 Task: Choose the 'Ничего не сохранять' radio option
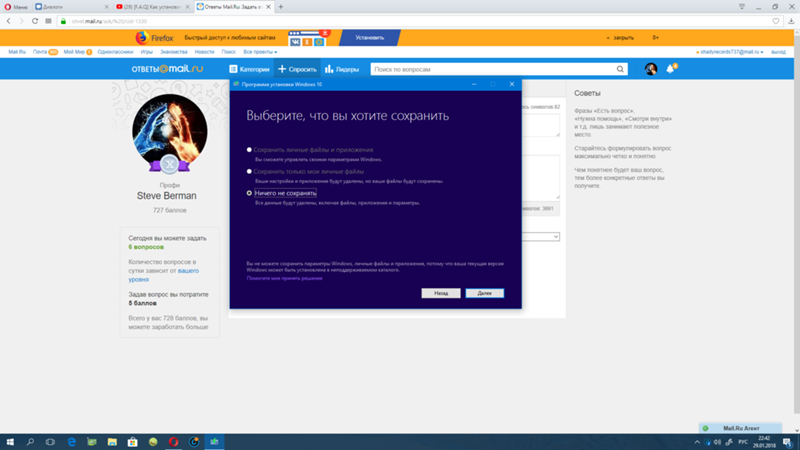pyautogui.click(x=249, y=193)
